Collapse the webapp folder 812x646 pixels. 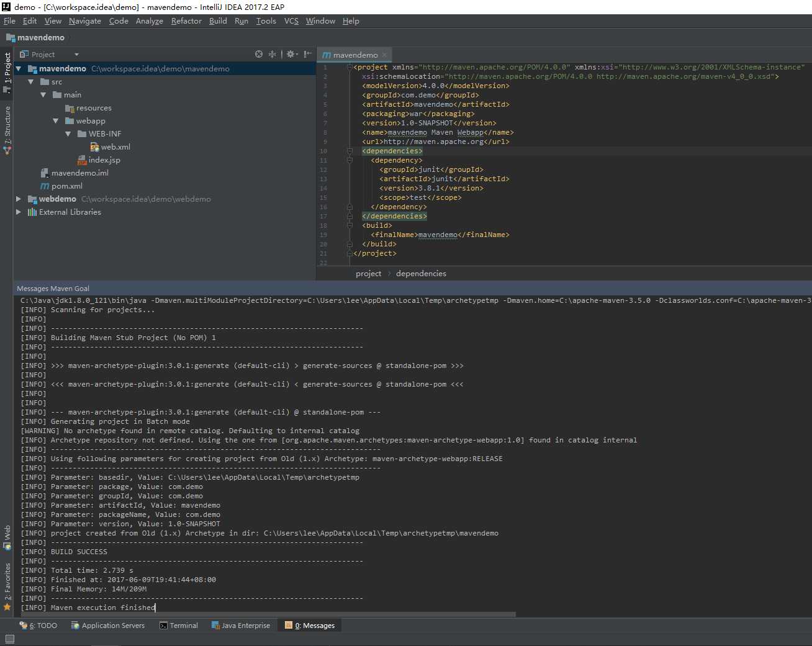point(56,121)
